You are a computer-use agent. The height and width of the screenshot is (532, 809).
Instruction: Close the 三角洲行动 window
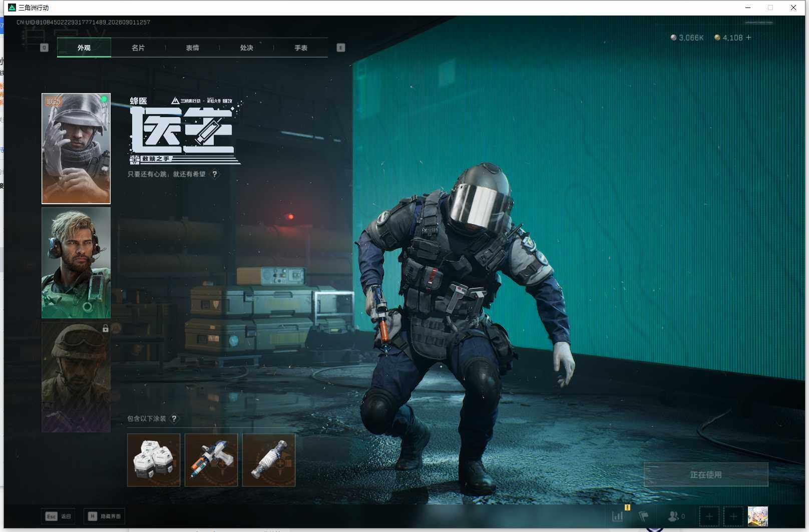click(x=793, y=8)
